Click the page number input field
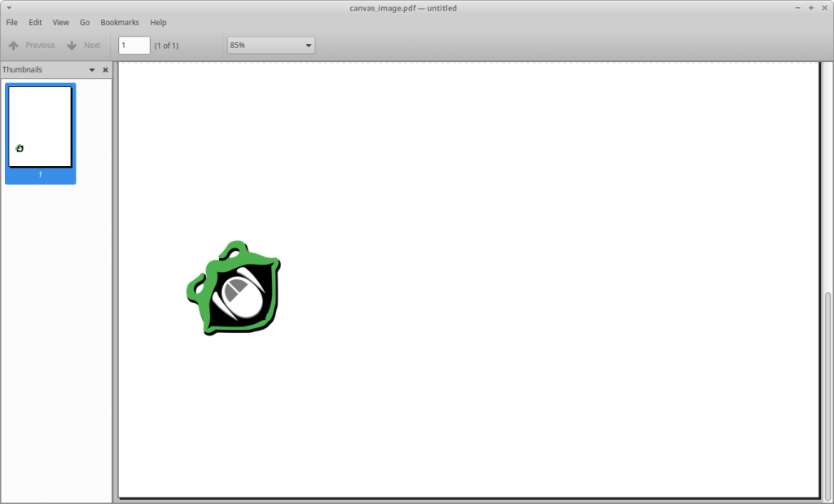 coord(134,46)
